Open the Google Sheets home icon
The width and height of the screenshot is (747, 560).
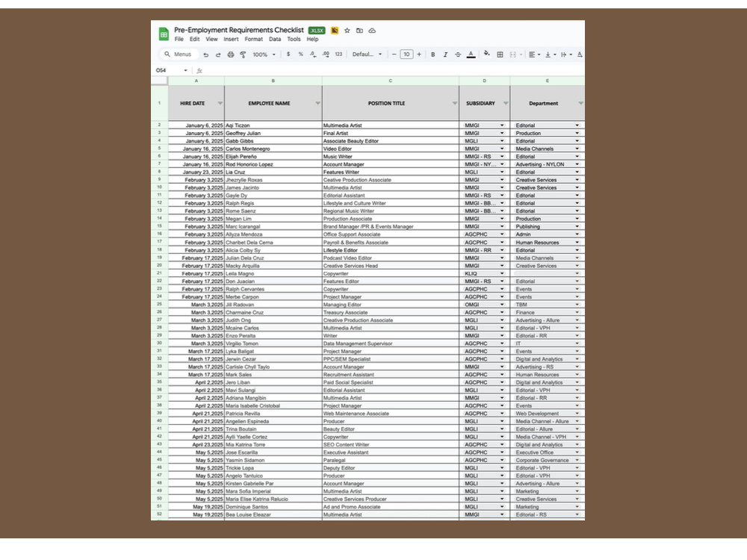click(x=164, y=34)
